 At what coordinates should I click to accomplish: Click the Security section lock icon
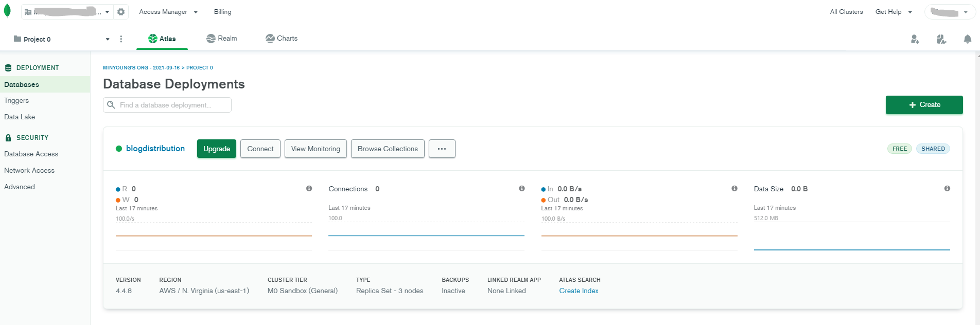[8, 138]
